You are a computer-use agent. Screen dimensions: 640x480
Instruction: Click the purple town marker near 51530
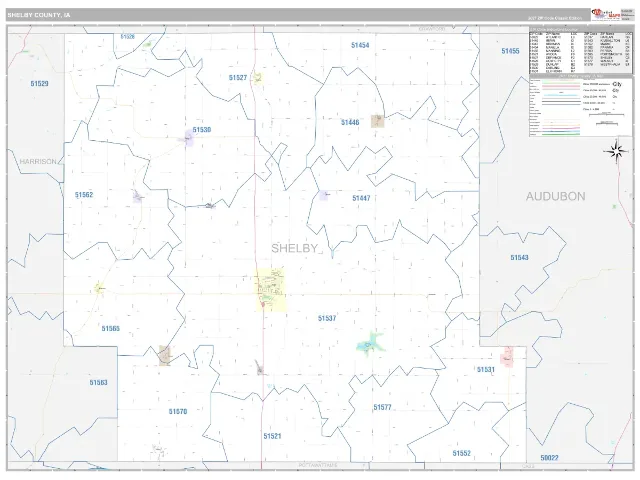click(x=188, y=138)
